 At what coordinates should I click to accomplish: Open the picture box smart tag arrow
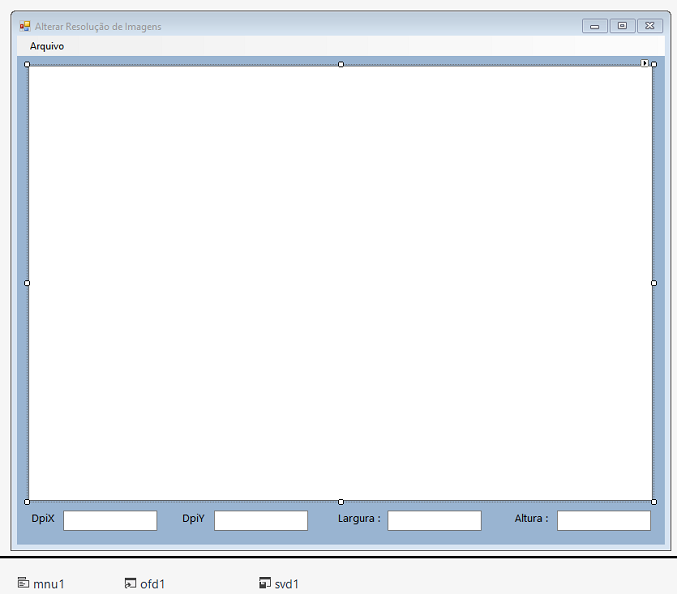point(644,63)
